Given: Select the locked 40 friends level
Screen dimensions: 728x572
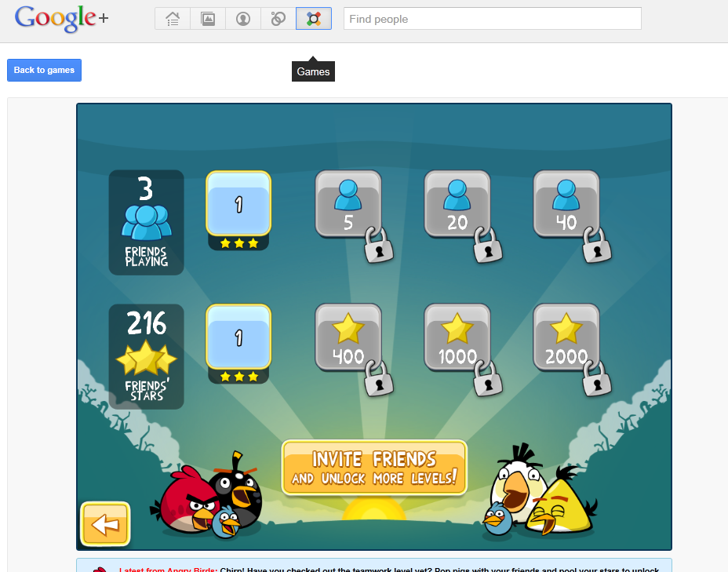Looking at the screenshot, I should pos(566,204).
